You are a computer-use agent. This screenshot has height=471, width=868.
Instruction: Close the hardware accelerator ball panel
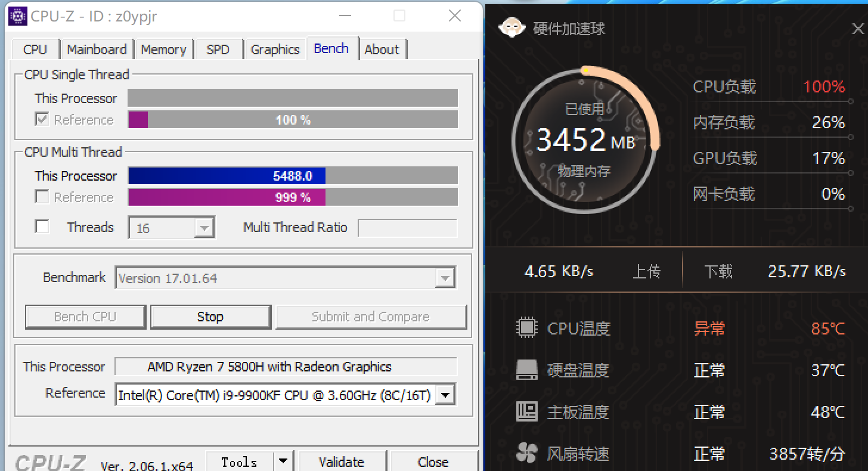point(858,28)
